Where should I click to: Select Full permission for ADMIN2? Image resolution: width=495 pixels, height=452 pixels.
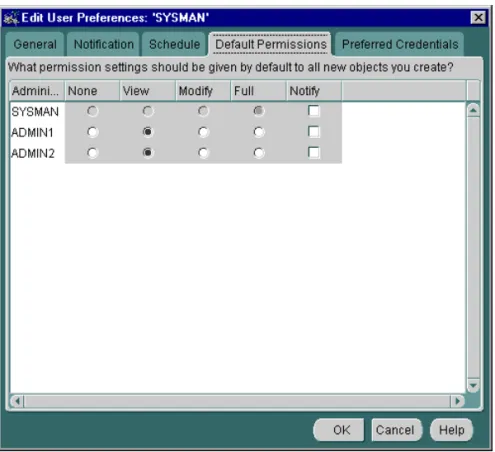click(x=259, y=153)
